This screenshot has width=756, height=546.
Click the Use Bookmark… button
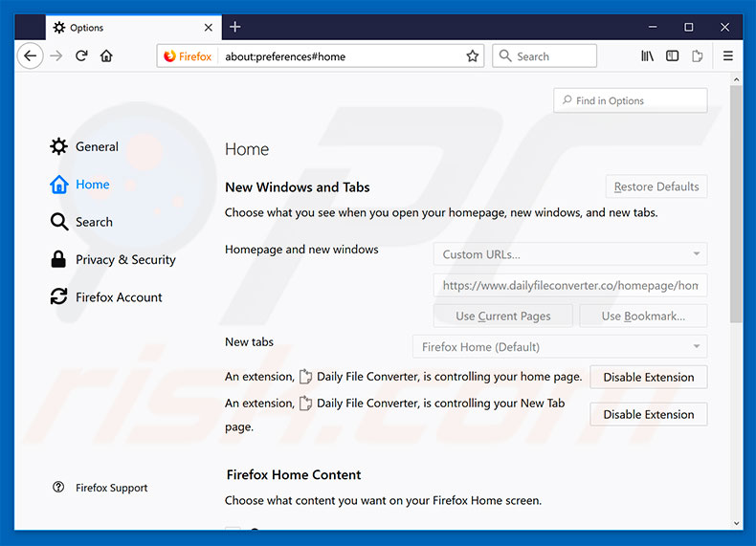[643, 317]
